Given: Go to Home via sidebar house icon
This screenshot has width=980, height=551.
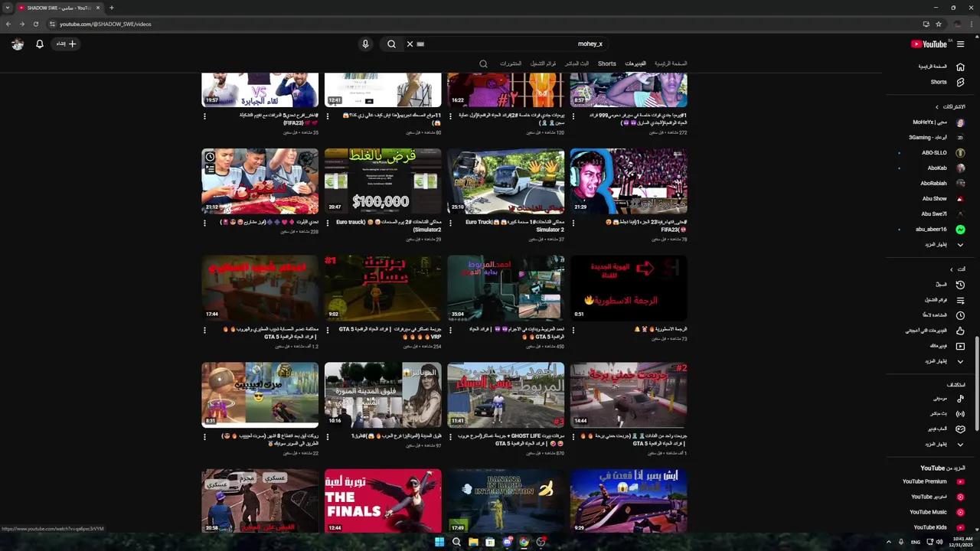Looking at the screenshot, I should tap(960, 67).
